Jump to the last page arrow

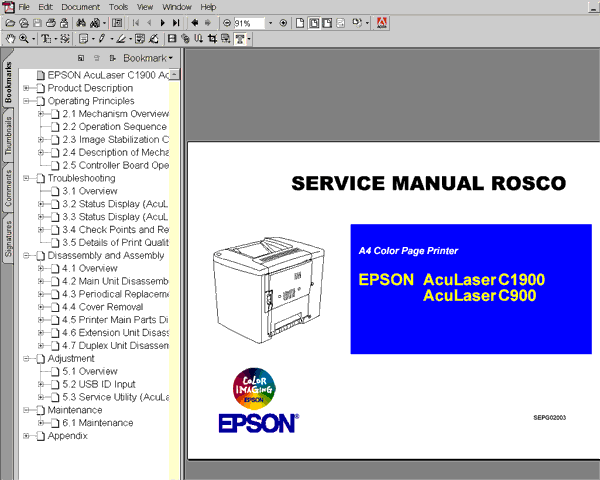click(176, 23)
